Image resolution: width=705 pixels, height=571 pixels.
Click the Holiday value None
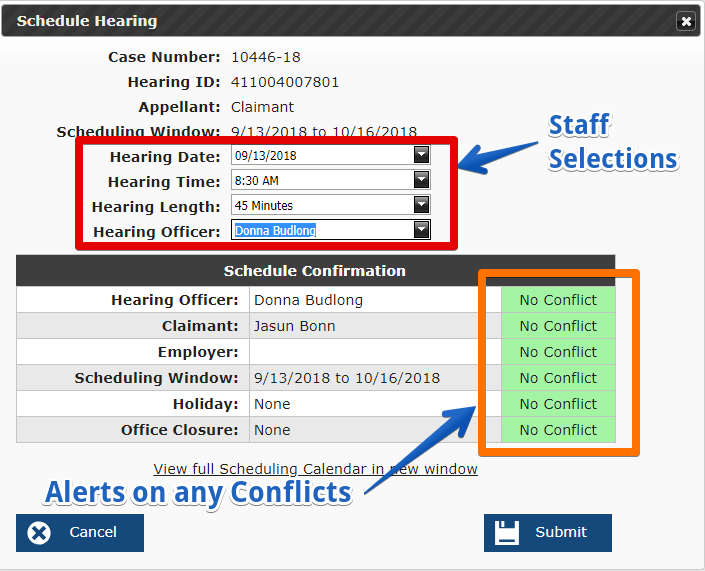click(x=272, y=404)
